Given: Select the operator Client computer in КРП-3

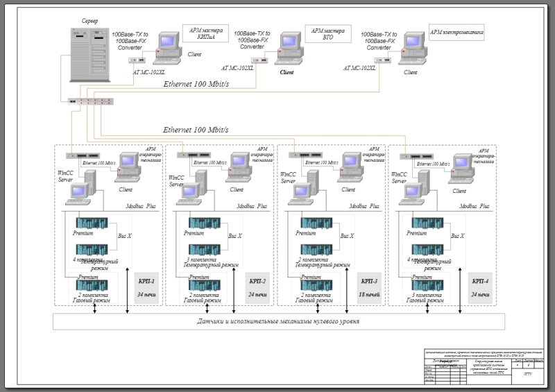Looking at the screenshot, I should (x=350, y=167).
